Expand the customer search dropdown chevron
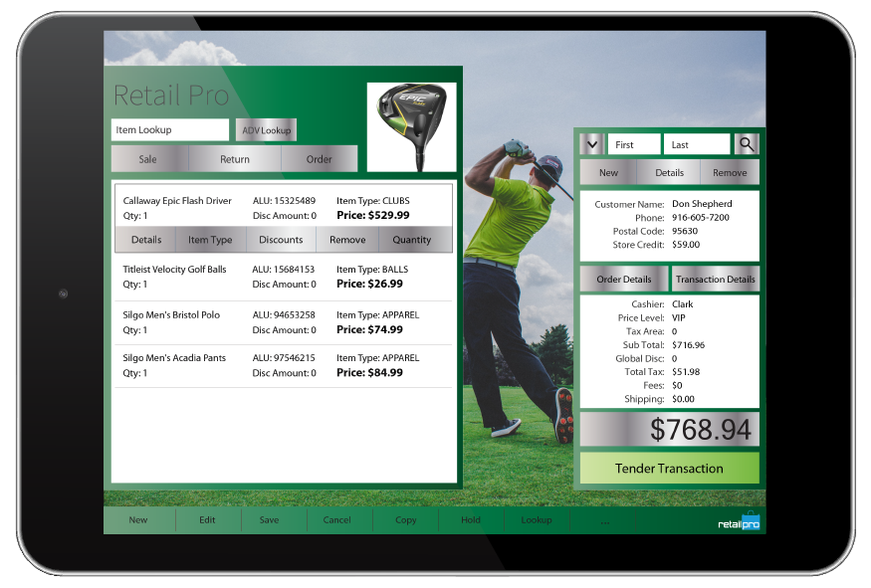 point(591,143)
